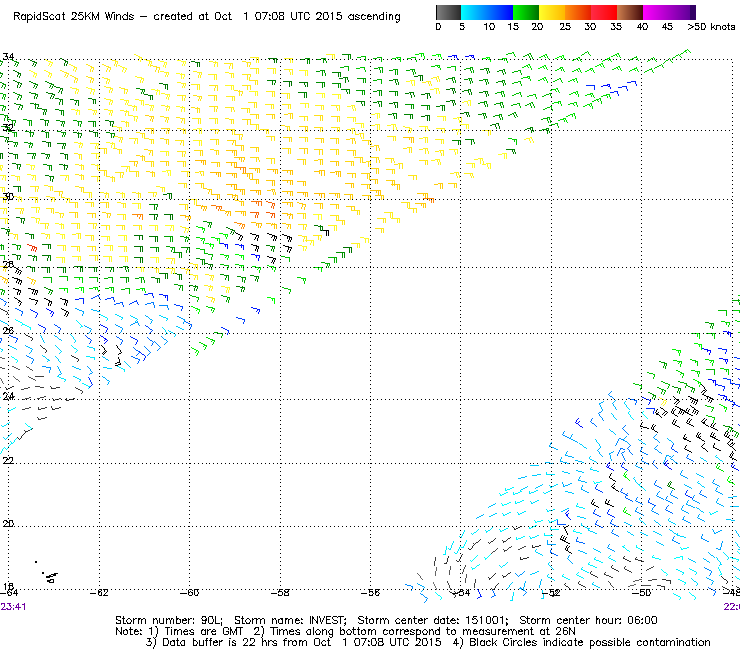This screenshot has height=650, width=740.
Task: Click the gray 0-5 knots color segment
Action: coord(448,12)
